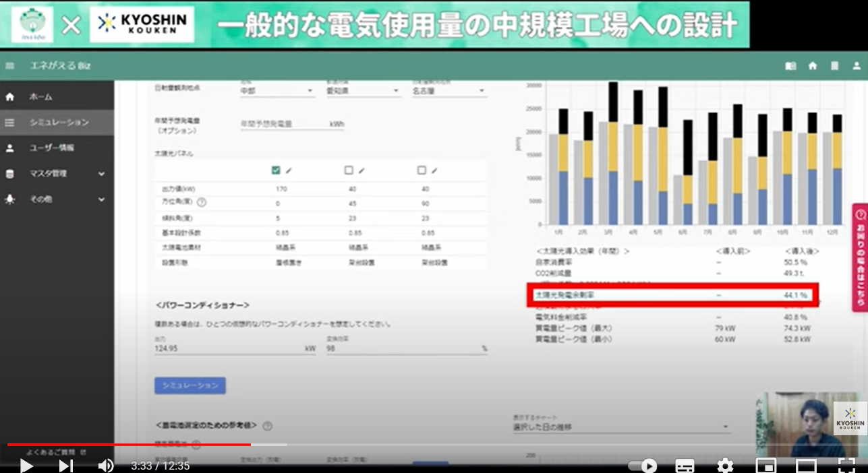Check the third solar panel checkbox
The width and height of the screenshot is (868, 473).
coord(422,170)
